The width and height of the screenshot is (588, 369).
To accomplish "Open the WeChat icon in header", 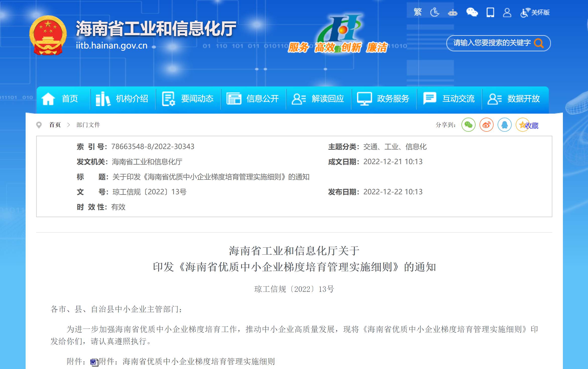I will tap(472, 12).
